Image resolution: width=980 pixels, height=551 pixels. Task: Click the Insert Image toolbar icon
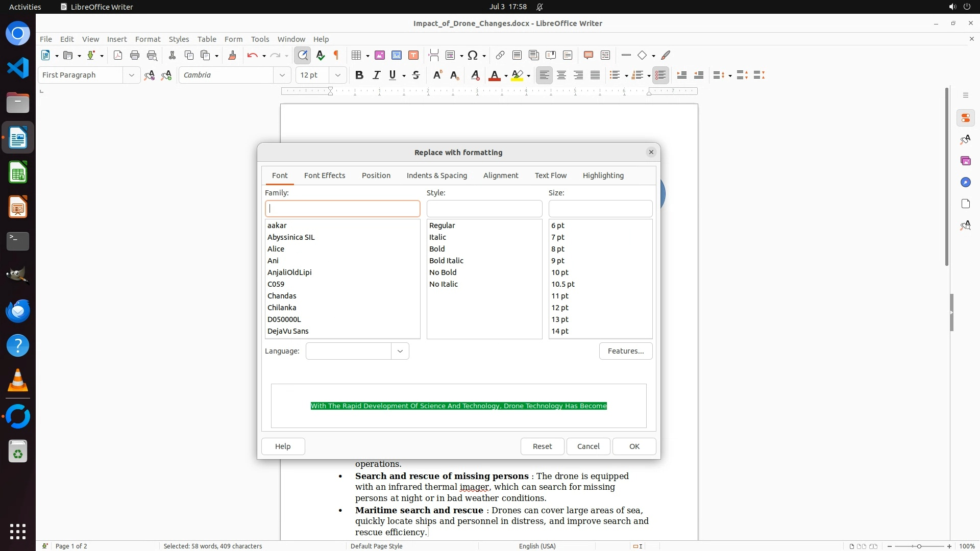(380, 55)
